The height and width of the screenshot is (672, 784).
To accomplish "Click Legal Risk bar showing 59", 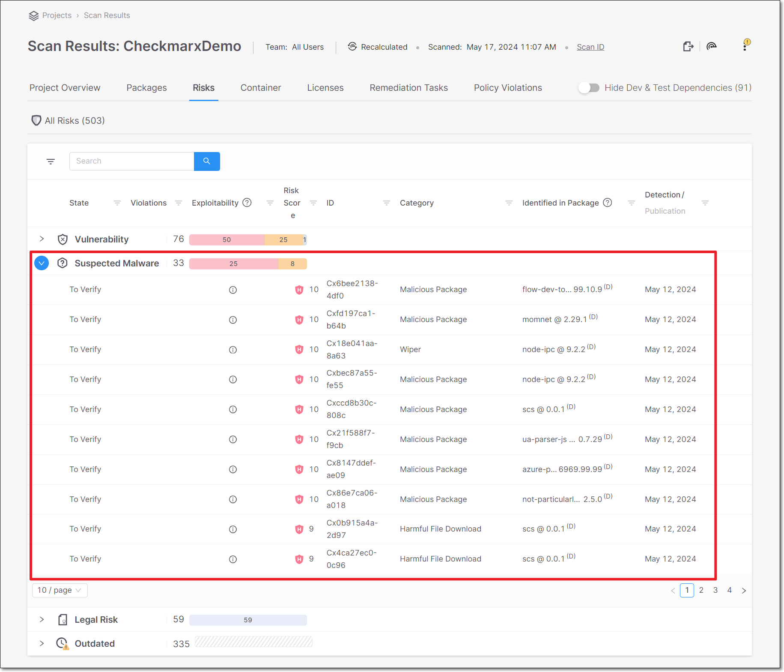I will click(248, 620).
